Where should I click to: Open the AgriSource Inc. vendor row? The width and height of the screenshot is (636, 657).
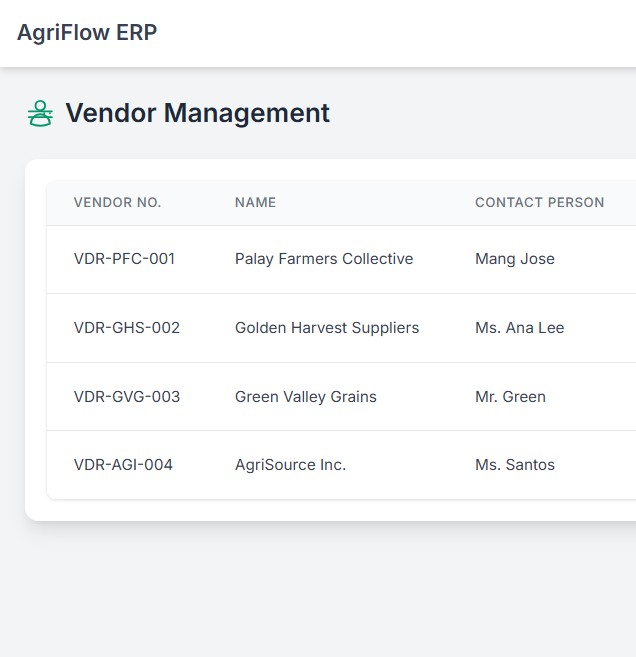[290, 465]
